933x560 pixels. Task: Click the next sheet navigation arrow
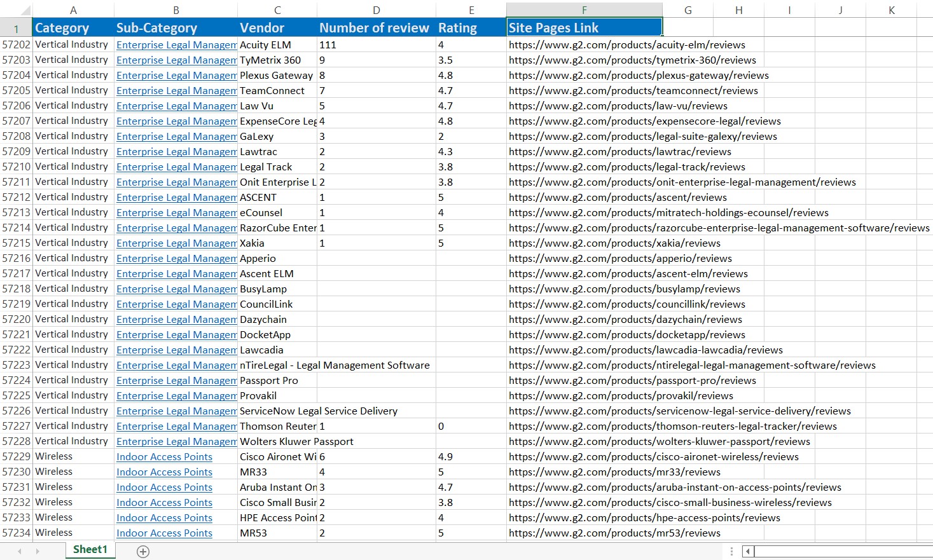point(38,551)
